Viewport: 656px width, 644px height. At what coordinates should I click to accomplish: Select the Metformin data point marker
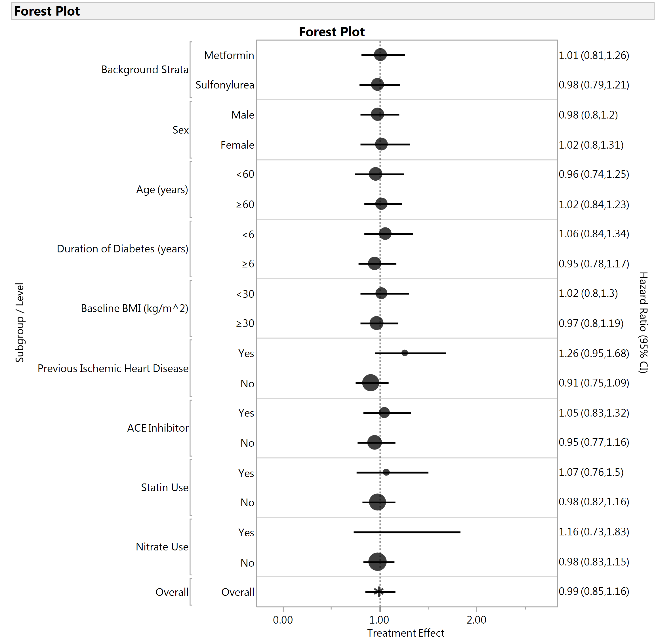pos(380,54)
